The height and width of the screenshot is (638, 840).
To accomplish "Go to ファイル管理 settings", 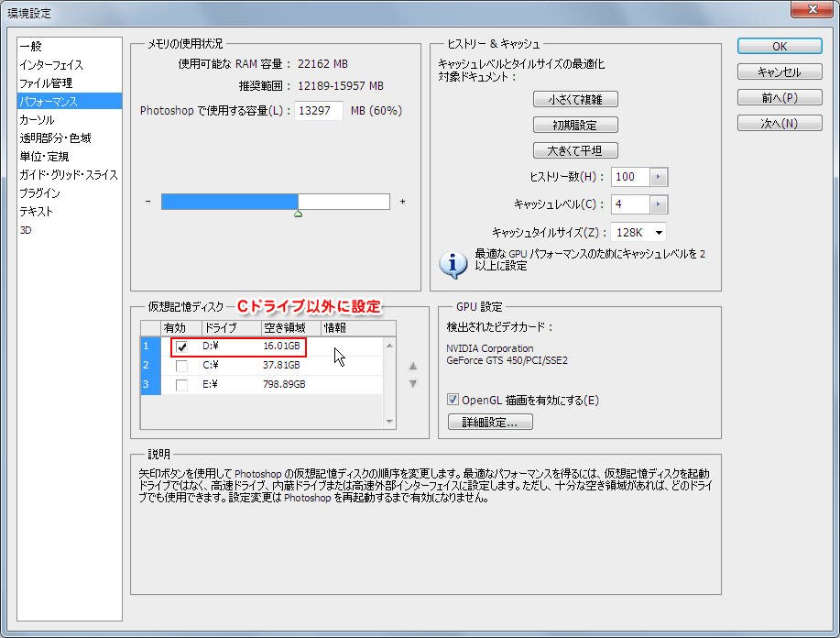I will pos(46,83).
